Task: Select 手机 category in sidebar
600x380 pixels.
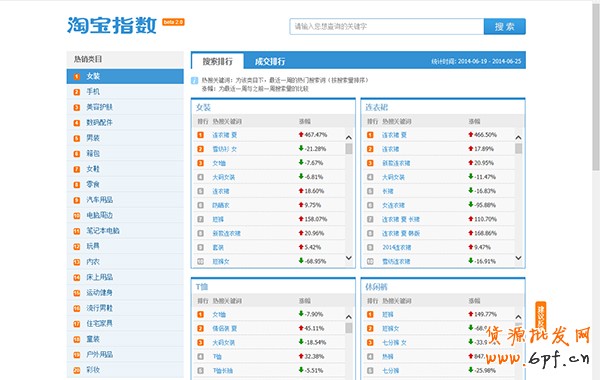Action: (125, 91)
